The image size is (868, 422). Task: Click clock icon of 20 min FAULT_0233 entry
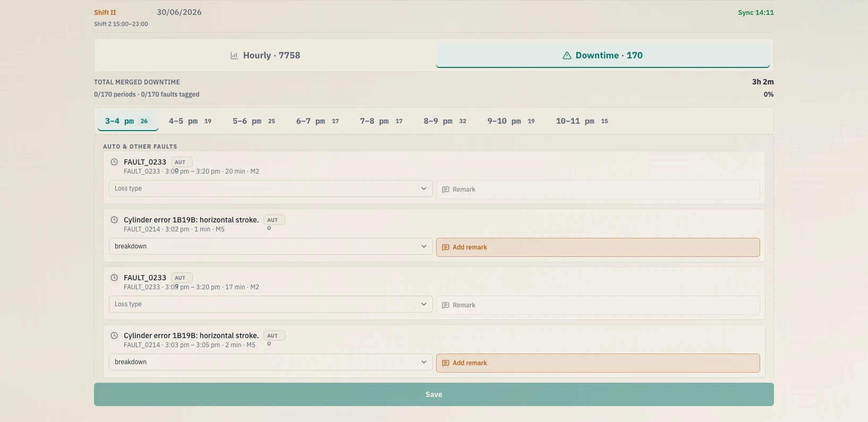tap(114, 162)
